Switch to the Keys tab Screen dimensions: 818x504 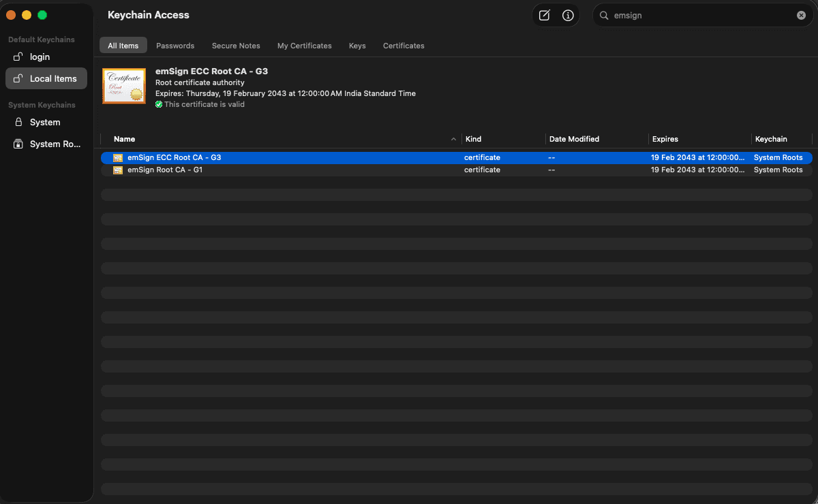click(357, 46)
